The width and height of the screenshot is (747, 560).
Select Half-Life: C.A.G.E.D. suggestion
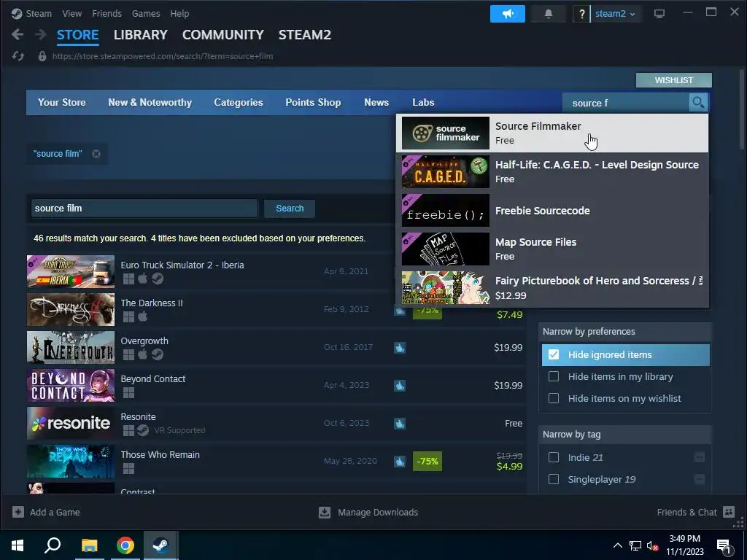point(552,171)
